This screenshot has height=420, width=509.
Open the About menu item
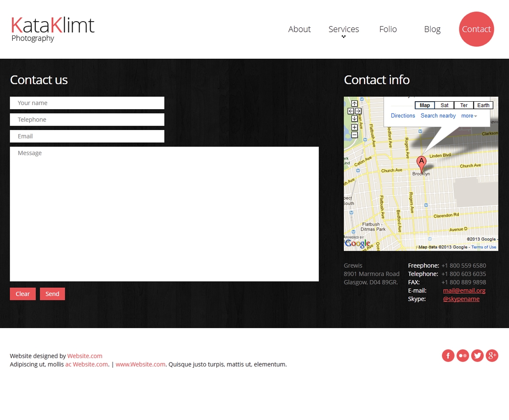pos(299,29)
